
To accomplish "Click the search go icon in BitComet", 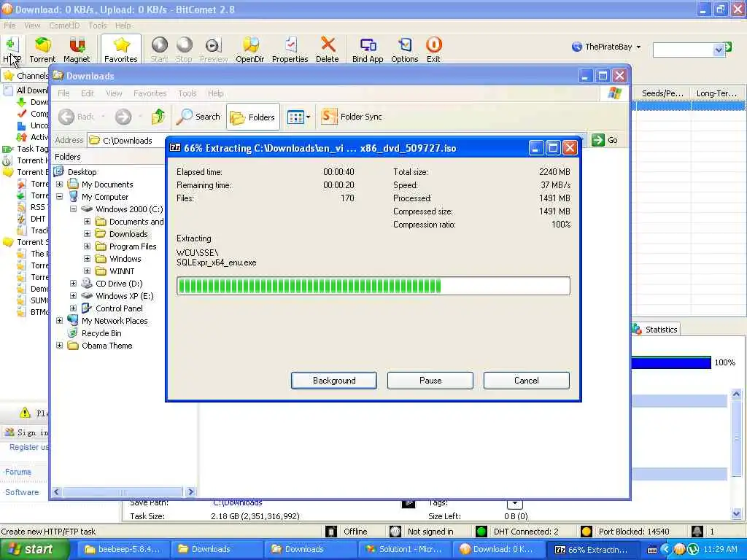I will (727, 47).
